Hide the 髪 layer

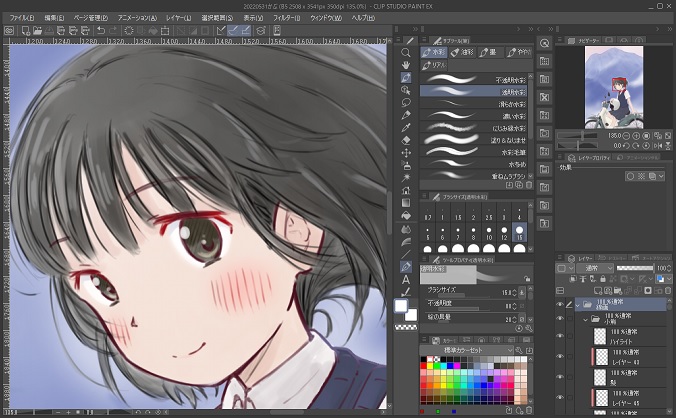(560, 377)
